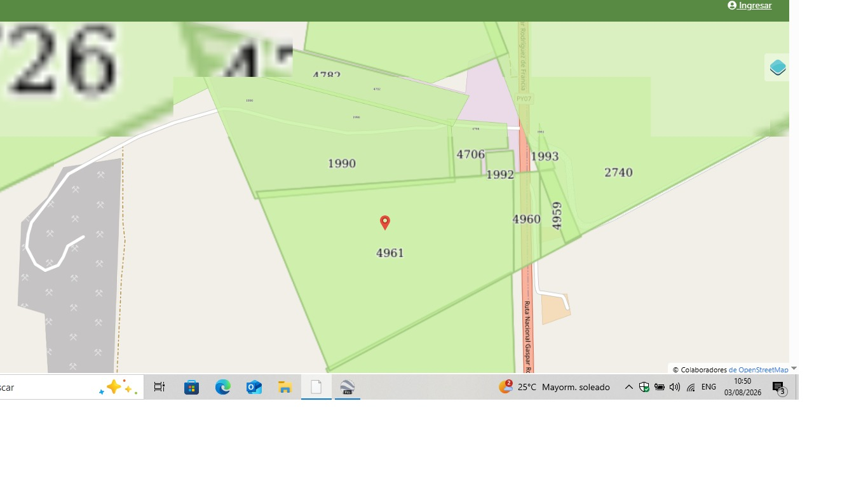The width and height of the screenshot is (868, 488).
Task: Collapse the map attribution arrow
Action: click(794, 369)
